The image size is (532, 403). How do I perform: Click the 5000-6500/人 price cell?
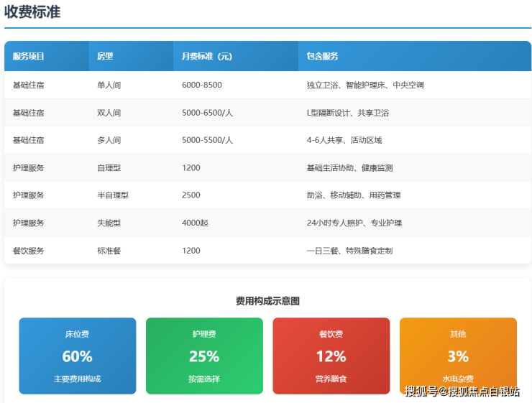coord(207,113)
